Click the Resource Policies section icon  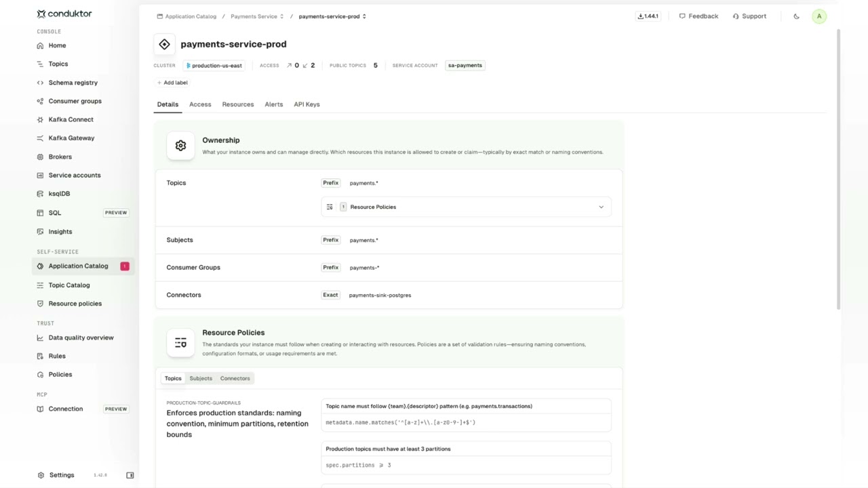pyautogui.click(x=180, y=343)
